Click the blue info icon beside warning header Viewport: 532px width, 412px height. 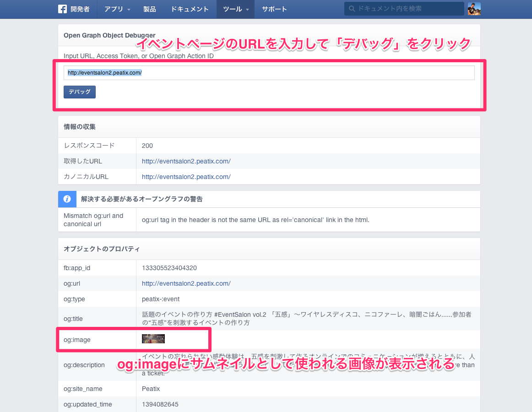[x=67, y=199]
